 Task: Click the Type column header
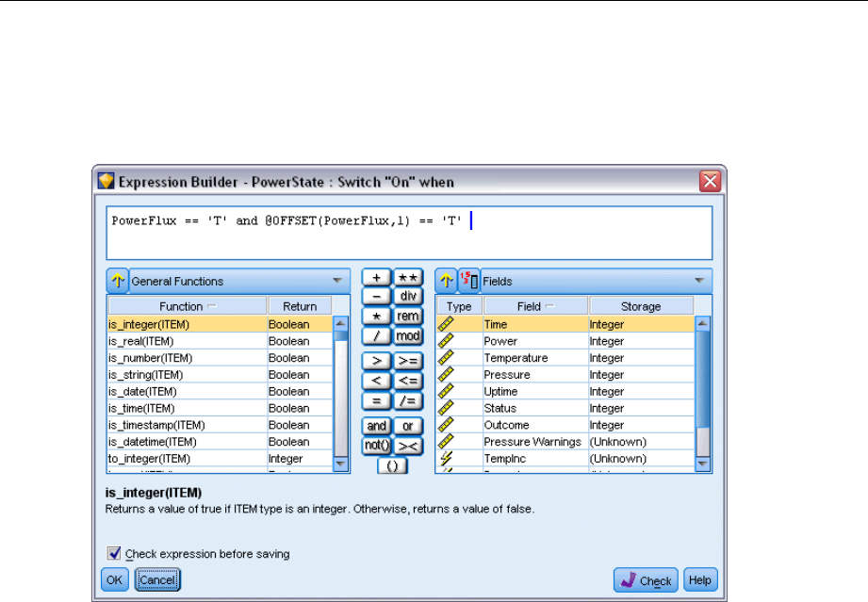tap(459, 306)
